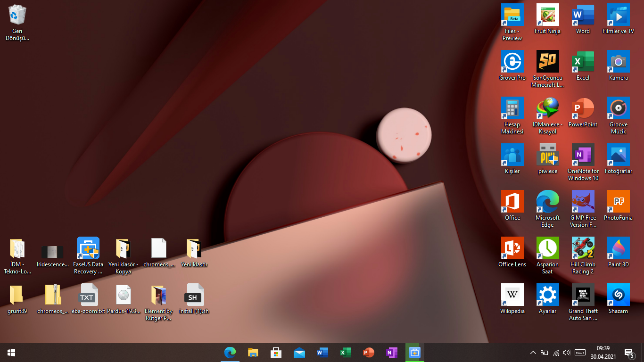Select the blank chromeos_ file icon

pyautogui.click(x=159, y=252)
